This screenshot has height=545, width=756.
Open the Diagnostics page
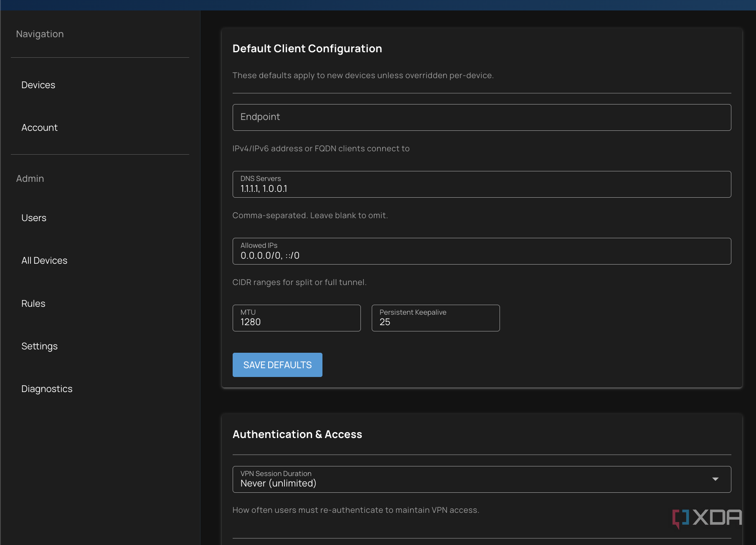tap(47, 389)
